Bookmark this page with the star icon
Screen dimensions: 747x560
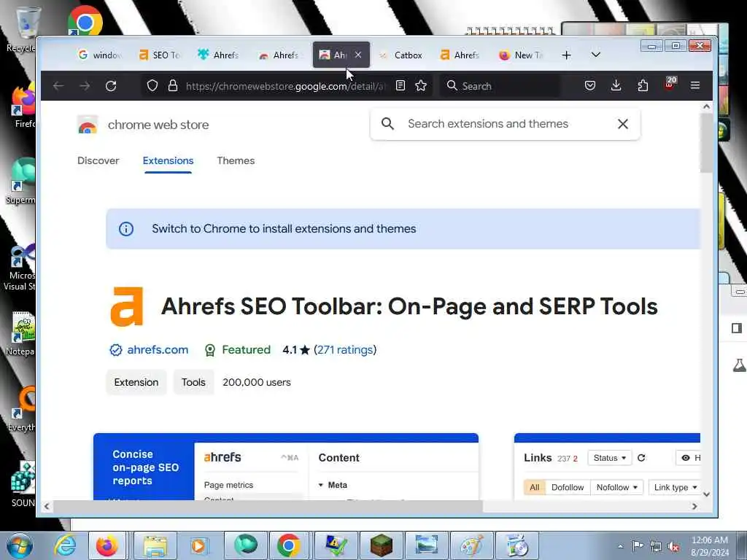421,86
